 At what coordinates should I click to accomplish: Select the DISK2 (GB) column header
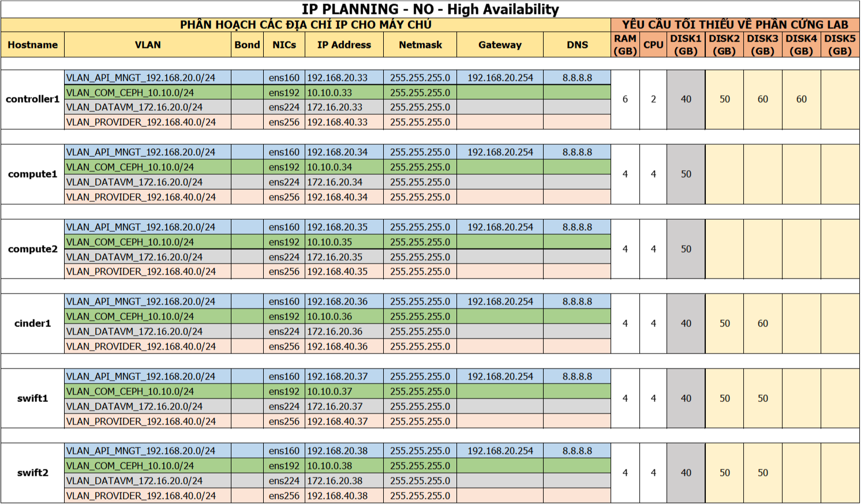(x=724, y=45)
